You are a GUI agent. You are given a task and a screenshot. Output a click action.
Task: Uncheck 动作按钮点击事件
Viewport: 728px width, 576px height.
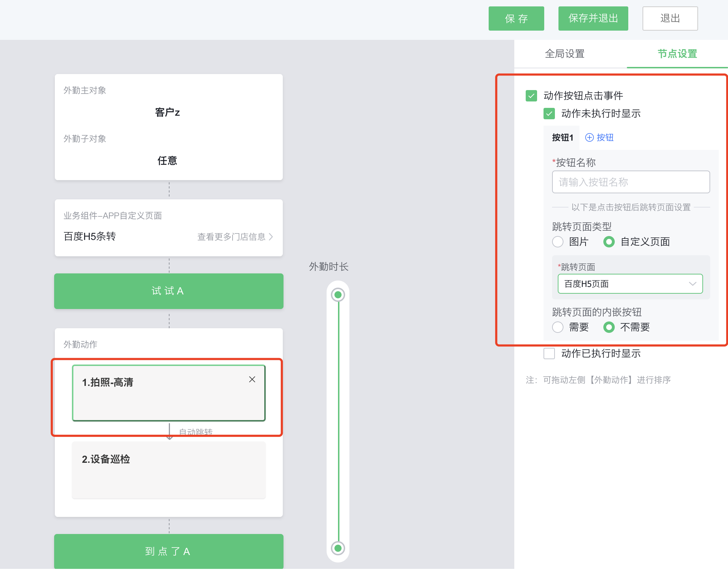(531, 95)
